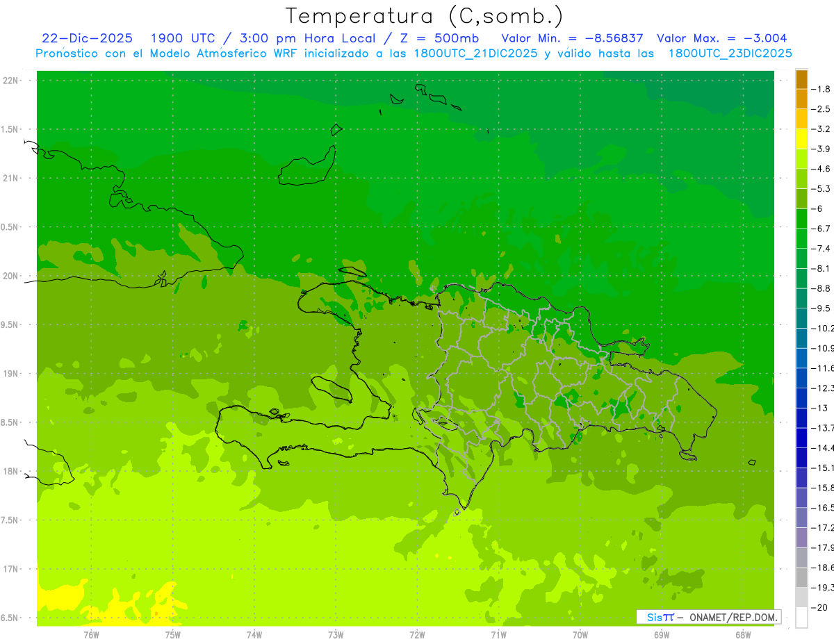Click the '-9.5' colorbar value
834x644 pixels.
pos(821,308)
